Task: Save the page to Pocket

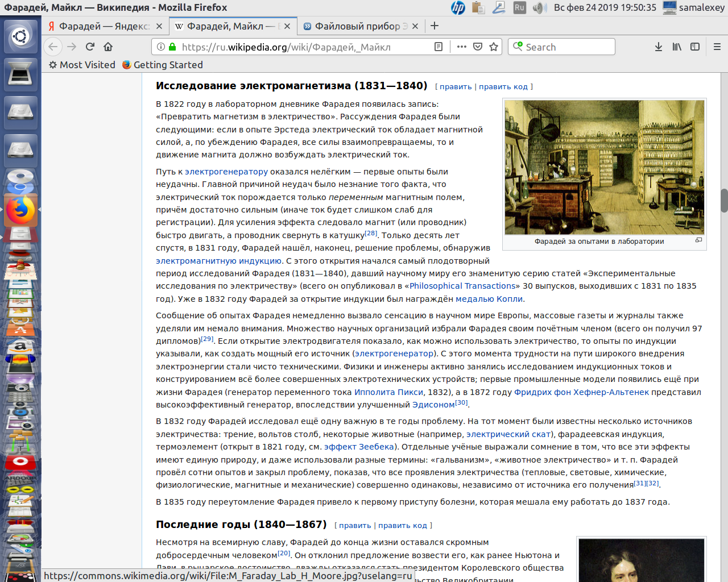Action: 478,47
